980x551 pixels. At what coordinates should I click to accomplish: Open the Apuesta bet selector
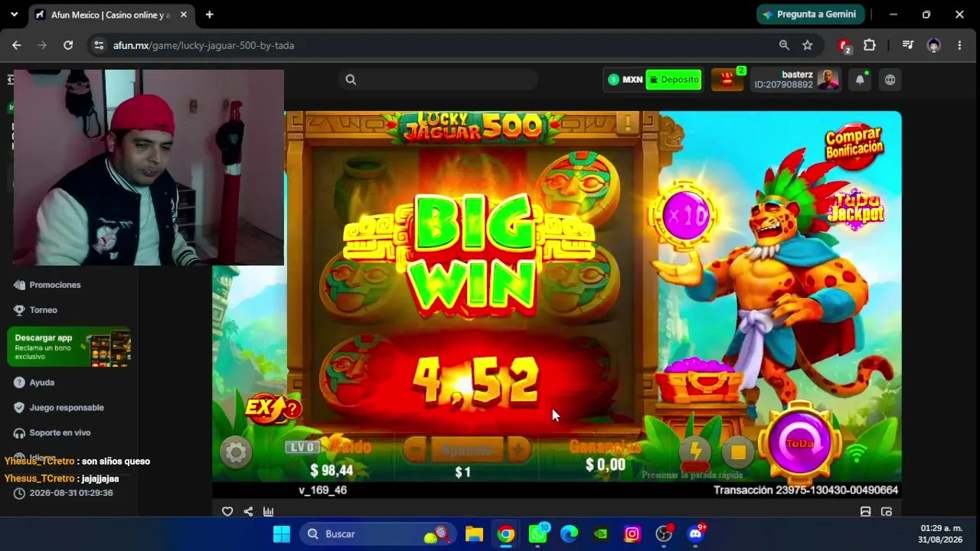(466, 449)
